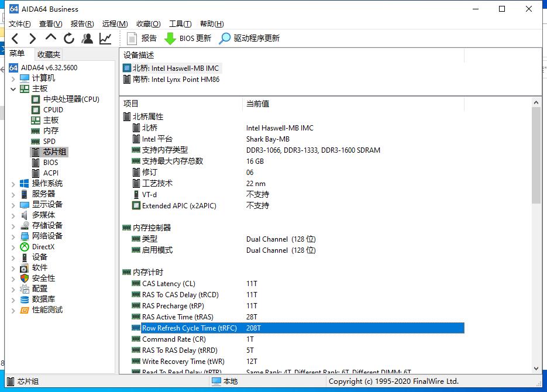The image size is (547, 392).
Task: Click the vertical scrollbar thumb in details
Action: (x=536, y=155)
